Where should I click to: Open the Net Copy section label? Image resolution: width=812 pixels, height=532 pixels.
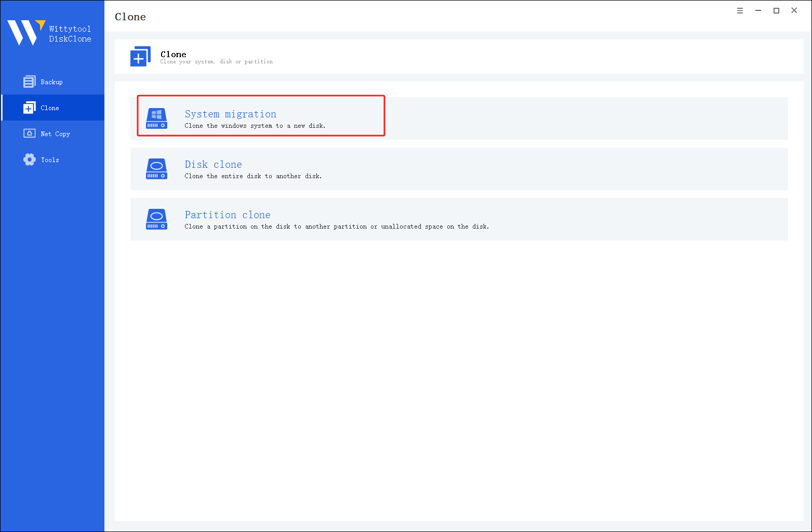(56, 134)
